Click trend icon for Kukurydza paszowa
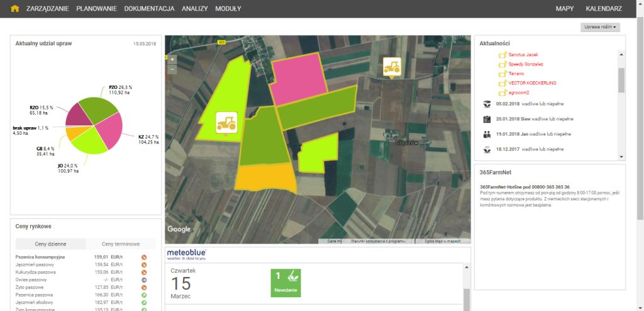This screenshot has height=311, width=644. coord(144,273)
